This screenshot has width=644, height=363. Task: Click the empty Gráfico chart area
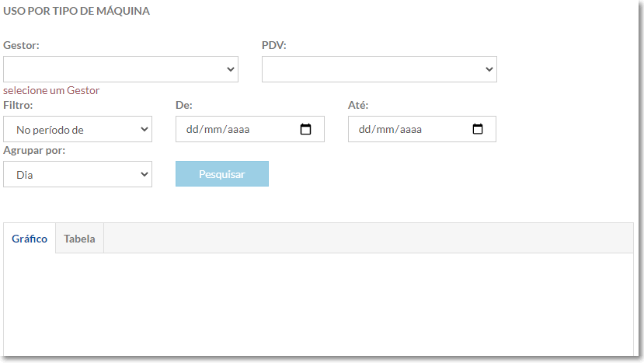click(x=319, y=304)
